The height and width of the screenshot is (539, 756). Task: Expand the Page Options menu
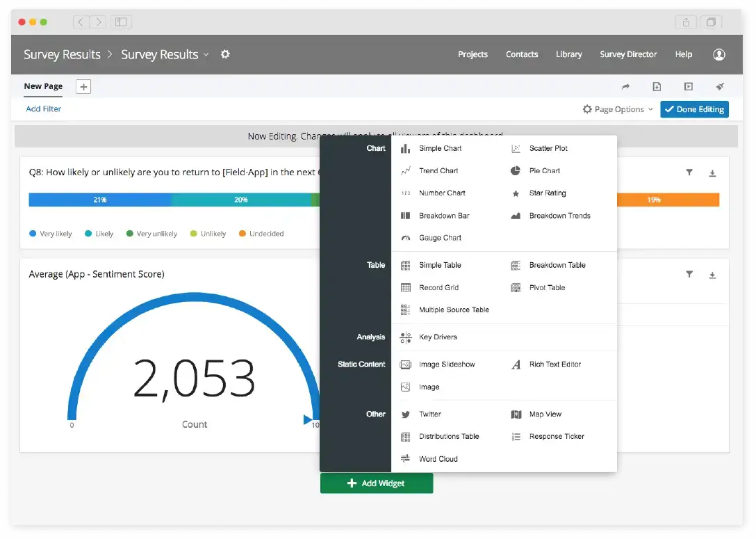click(618, 109)
